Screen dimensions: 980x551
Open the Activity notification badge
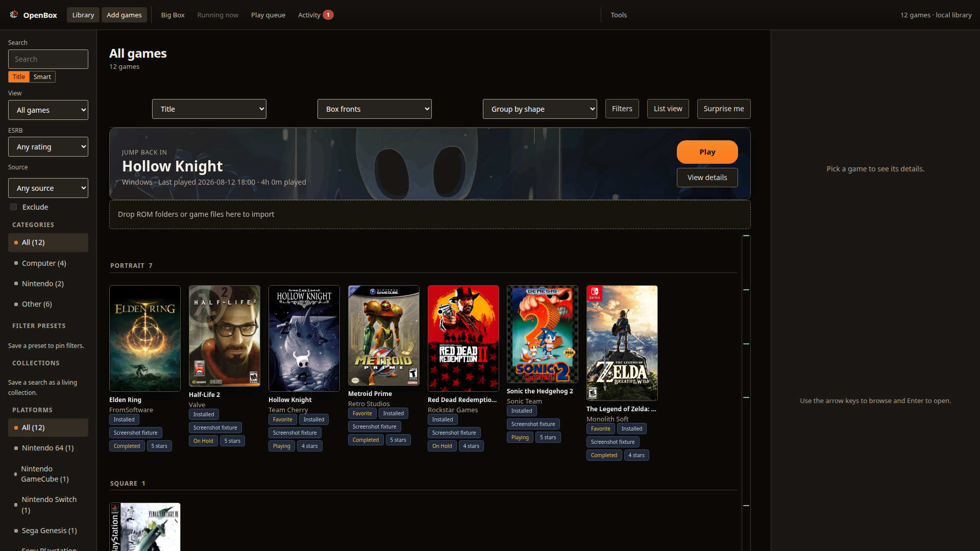(x=328, y=15)
